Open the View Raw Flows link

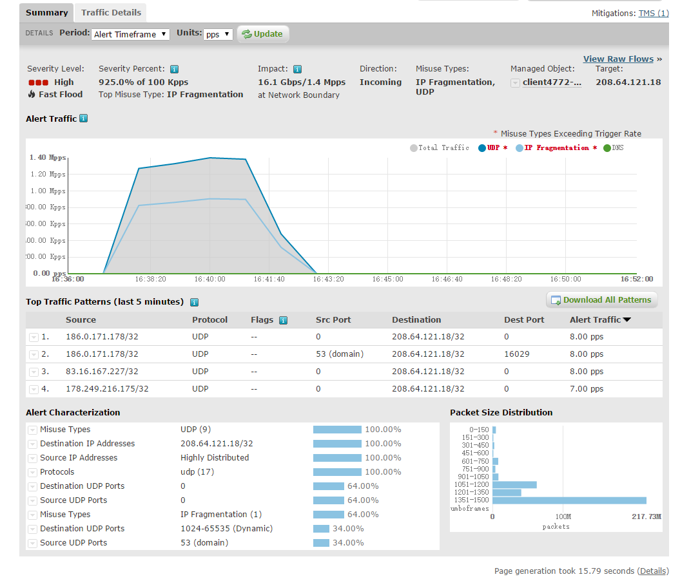click(x=618, y=59)
